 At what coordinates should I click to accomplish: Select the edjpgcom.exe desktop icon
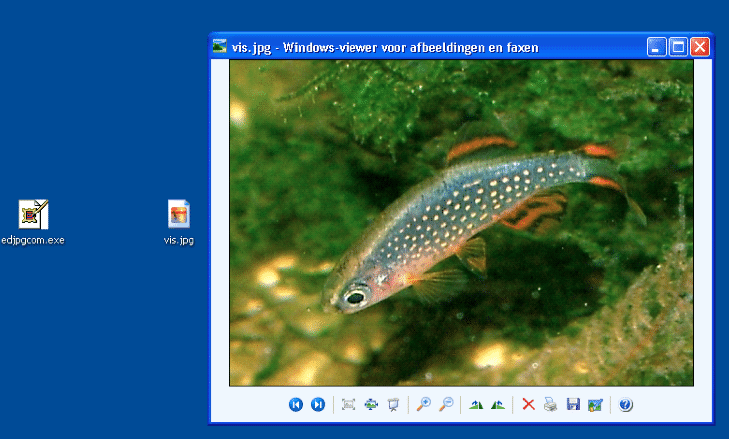(x=33, y=215)
